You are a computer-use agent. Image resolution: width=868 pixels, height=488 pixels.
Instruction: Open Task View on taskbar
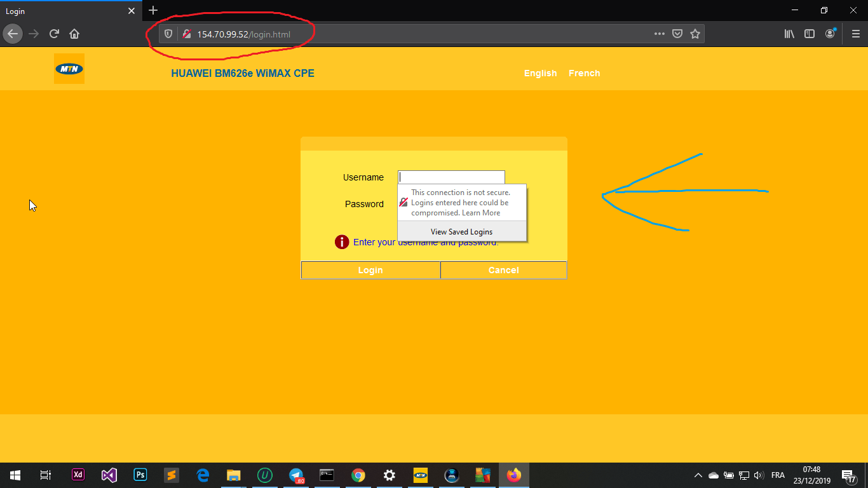[45, 475]
